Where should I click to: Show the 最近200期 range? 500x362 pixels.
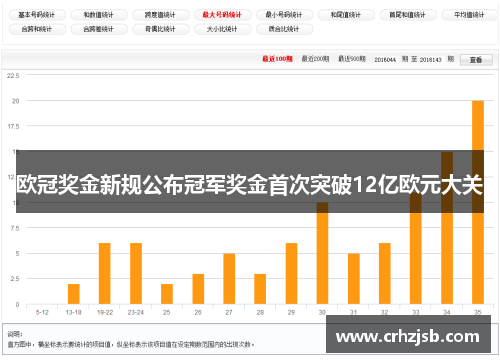(315, 59)
